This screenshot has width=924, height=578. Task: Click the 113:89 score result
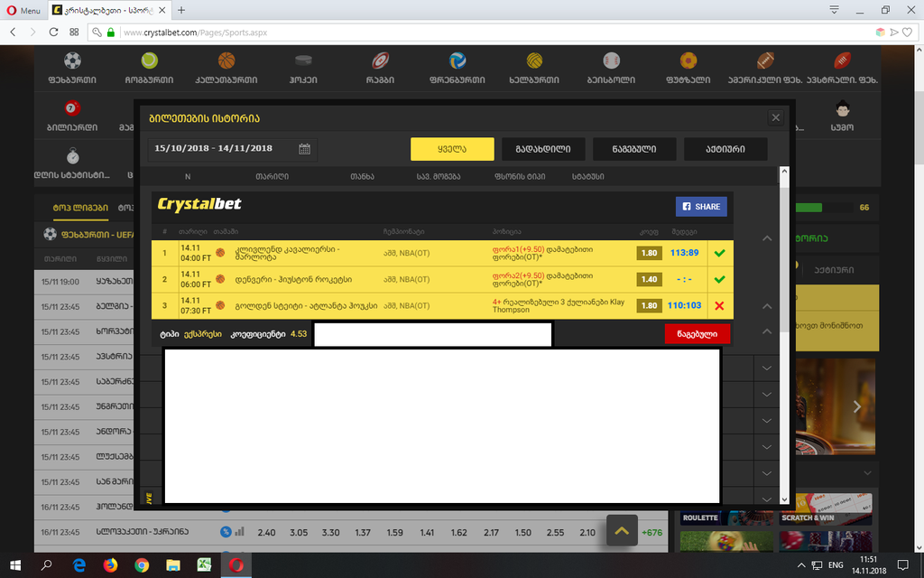684,253
